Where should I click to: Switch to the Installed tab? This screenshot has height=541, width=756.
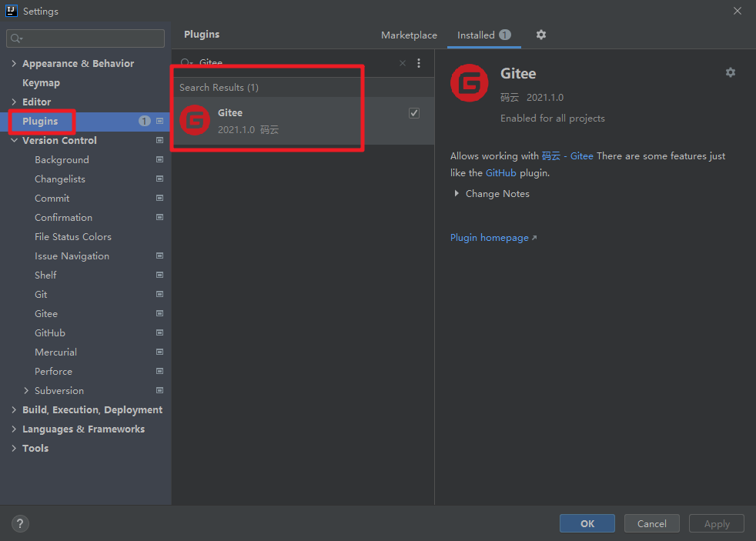click(483, 35)
